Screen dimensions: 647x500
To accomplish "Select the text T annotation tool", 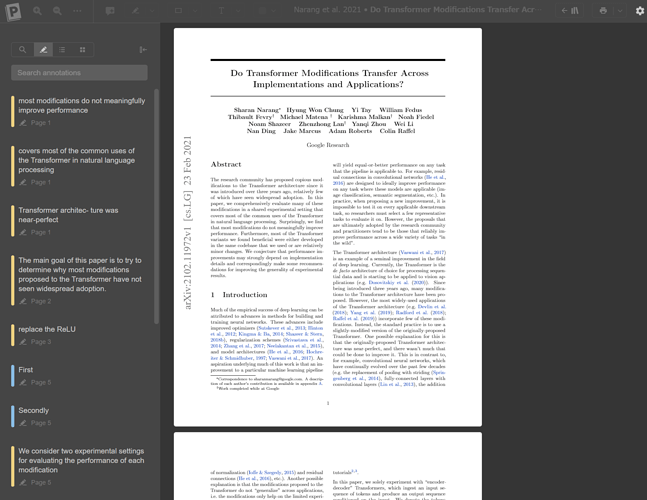I will click(x=222, y=11).
